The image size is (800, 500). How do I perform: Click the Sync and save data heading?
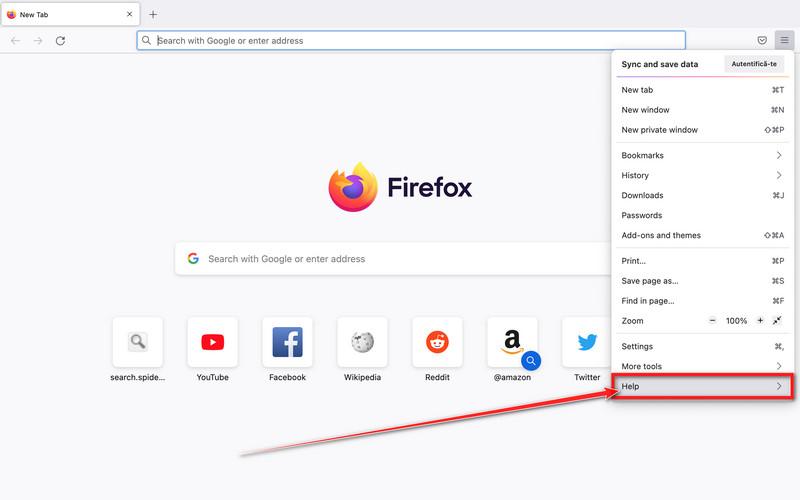coord(659,64)
